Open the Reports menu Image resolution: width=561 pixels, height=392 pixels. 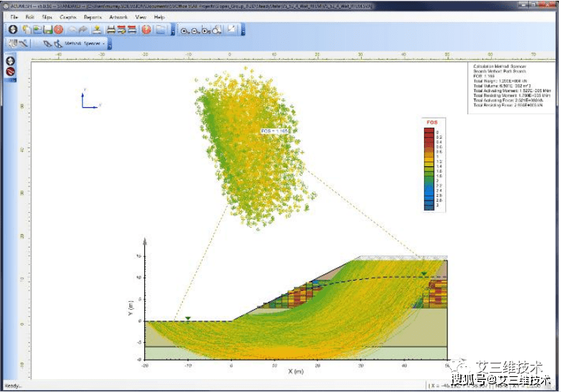click(93, 16)
